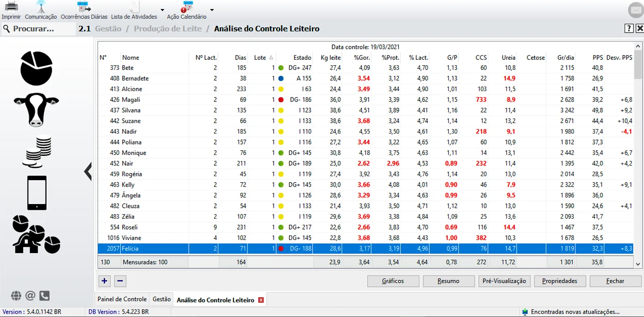The image size is (644, 317).
Task: Click the window close X button
Action: (640, 28)
